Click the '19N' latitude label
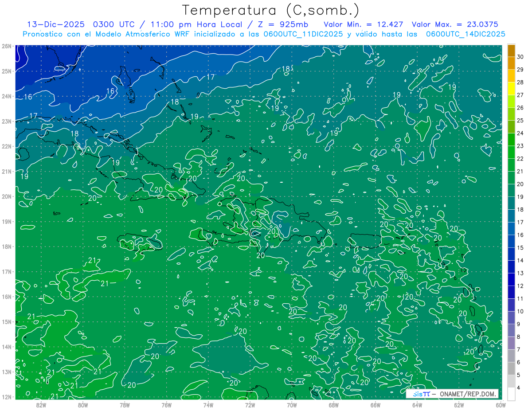This screenshot has height=411, width=532. coord(6,222)
